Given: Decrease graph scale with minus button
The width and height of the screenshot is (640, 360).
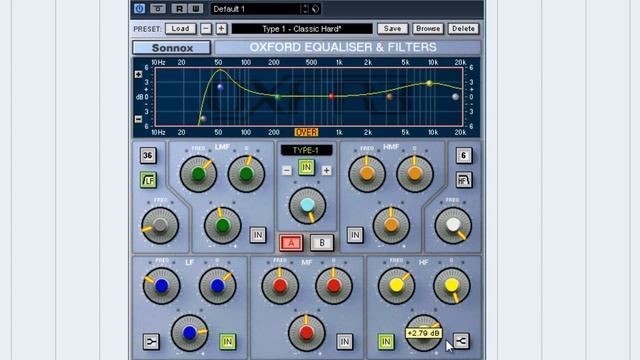Looking at the screenshot, I should click(138, 119).
